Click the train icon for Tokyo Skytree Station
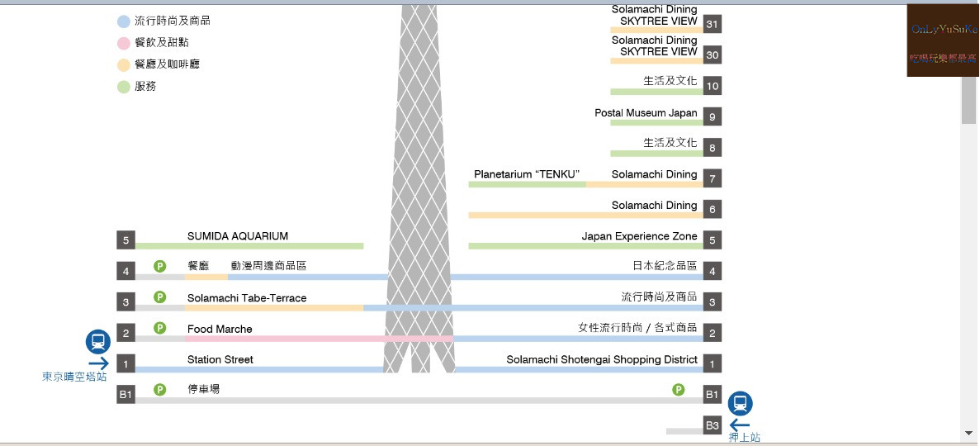The image size is (980, 446). (x=98, y=342)
